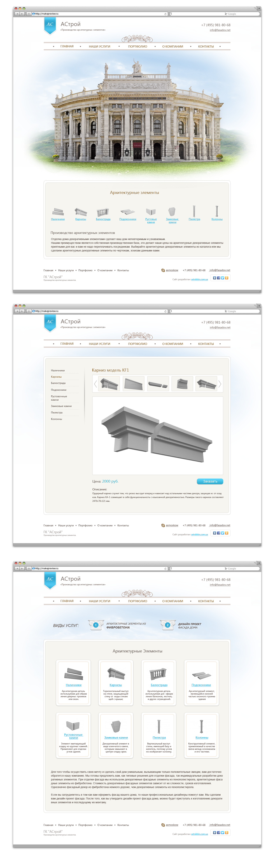The width and height of the screenshot is (280, 868).
Task: Choose Пилястра from the product page sidebar
Action: point(57,412)
